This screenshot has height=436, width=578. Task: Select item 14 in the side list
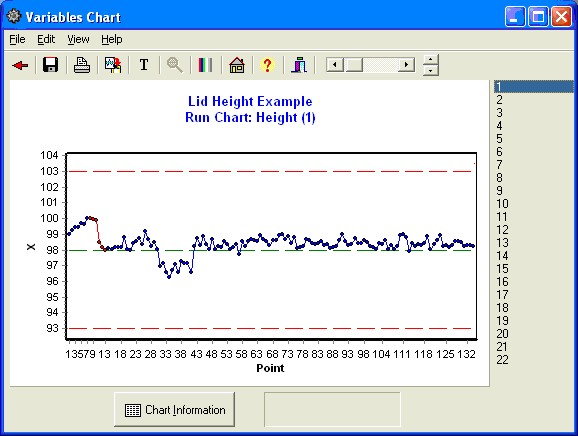[x=534, y=256]
